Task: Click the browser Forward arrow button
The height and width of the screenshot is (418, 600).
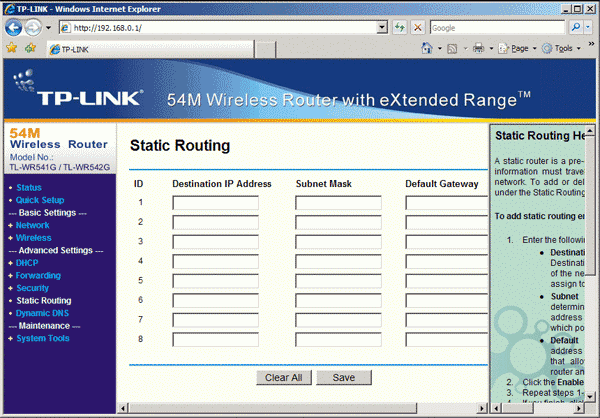Action: [x=34, y=28]
